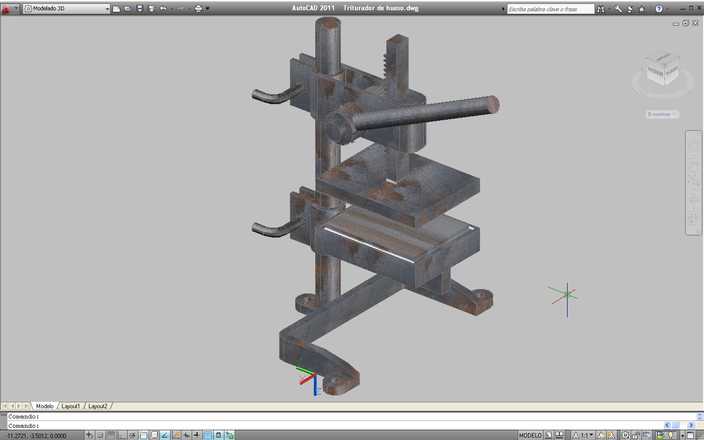Minimize the drawing viewport window
704x440 pixels.
676,23
